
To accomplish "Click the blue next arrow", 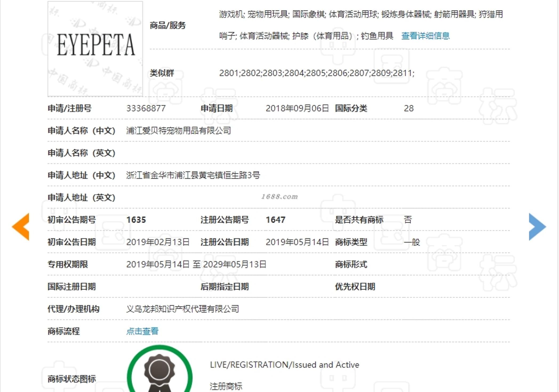I will [537, 227].
